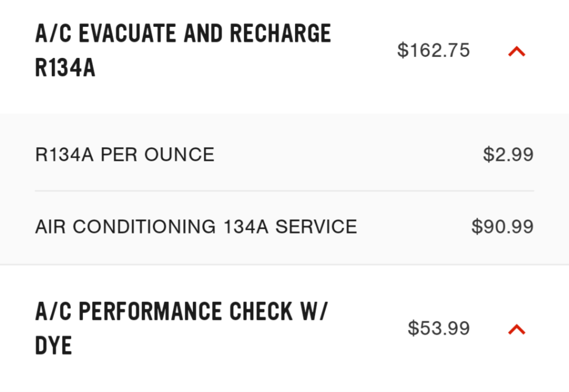Select the AIR CONDITIONING 134A SERVICE label
This screenshot has height=392, width=569.
(196, 227)
